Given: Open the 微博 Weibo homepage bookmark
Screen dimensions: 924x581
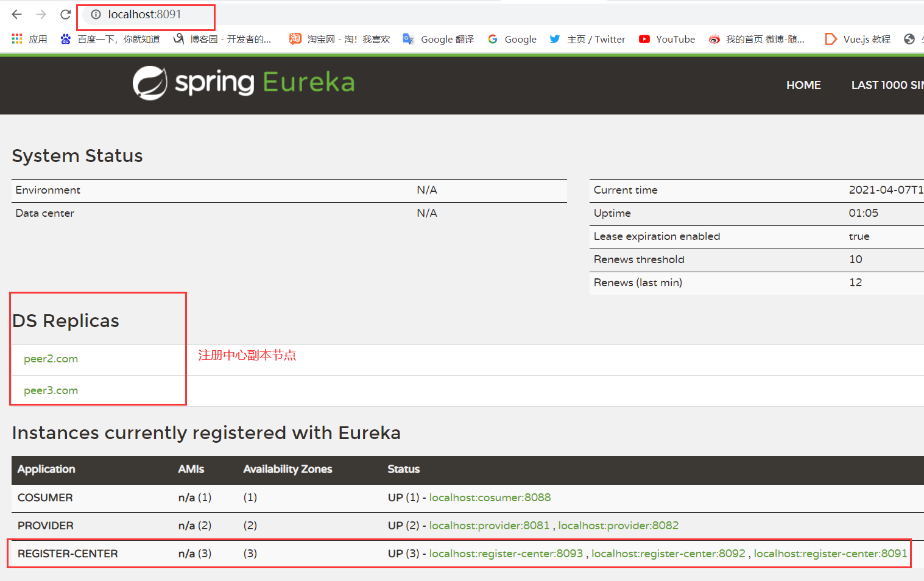Looking at the screenshot, I should tap(756, 38).
